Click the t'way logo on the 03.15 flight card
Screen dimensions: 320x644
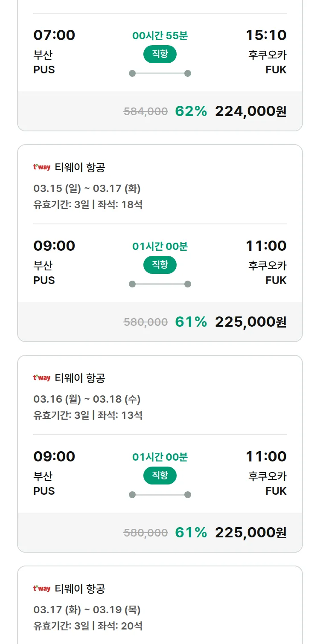coord(42,167)
